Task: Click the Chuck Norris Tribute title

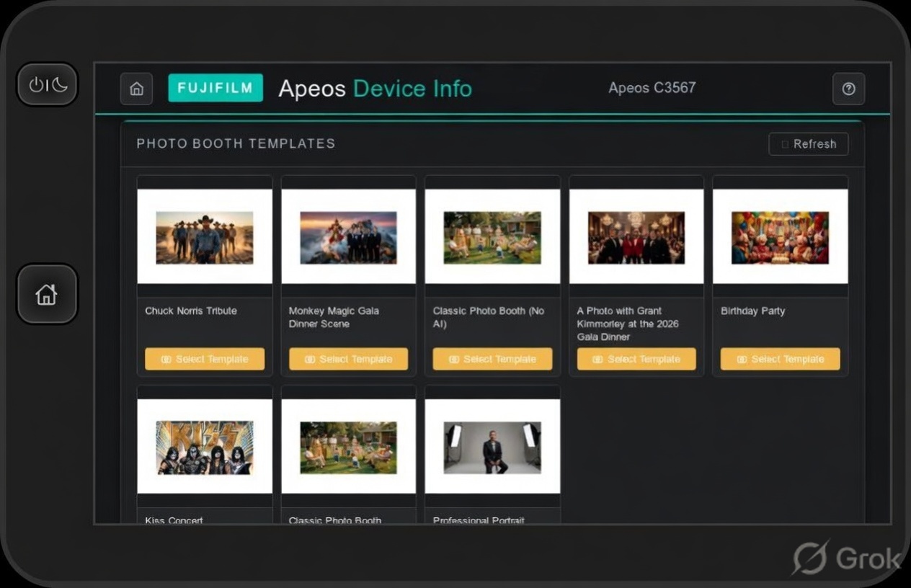Action: [191, 311]
